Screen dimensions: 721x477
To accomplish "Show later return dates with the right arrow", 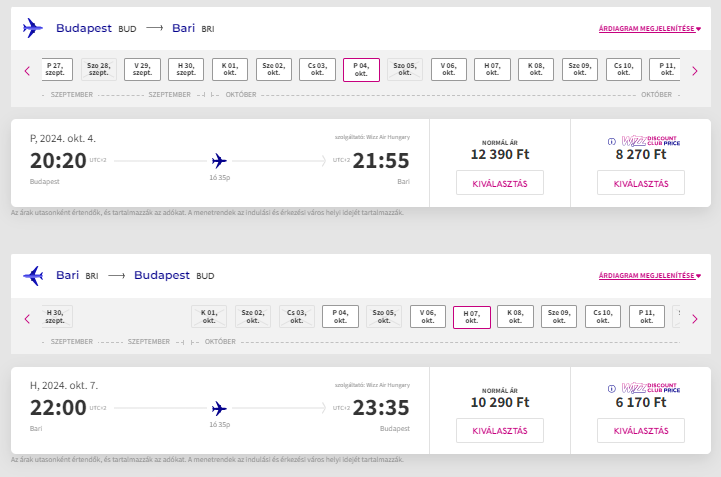I will (x=694, y=318).
